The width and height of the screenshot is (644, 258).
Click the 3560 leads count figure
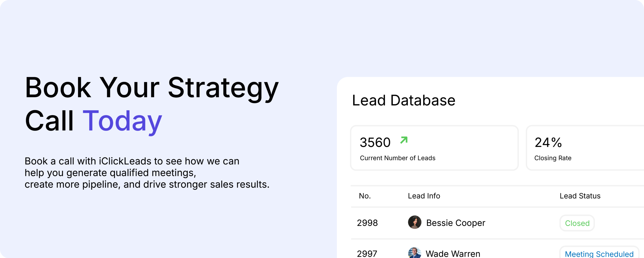(375, 143)
